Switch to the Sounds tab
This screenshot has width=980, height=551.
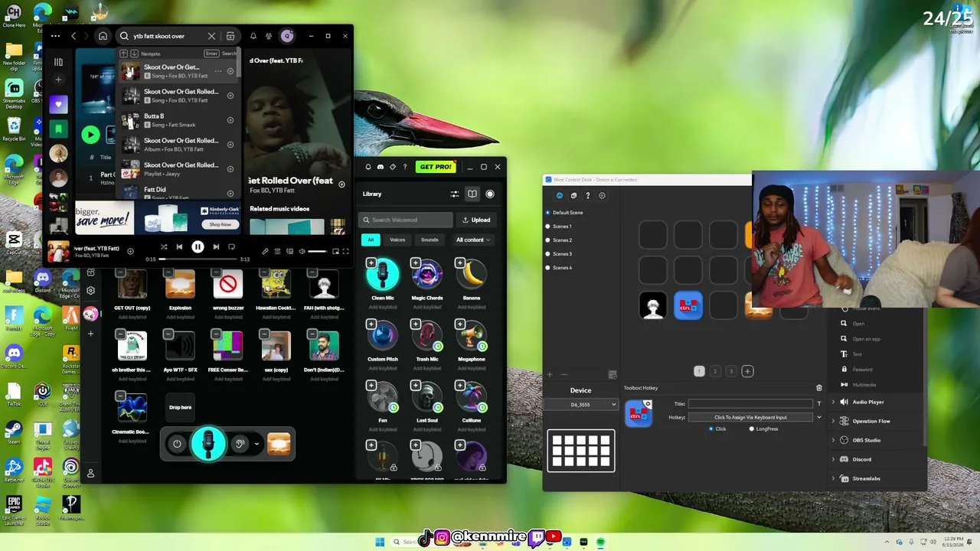[x=430, y=240]
